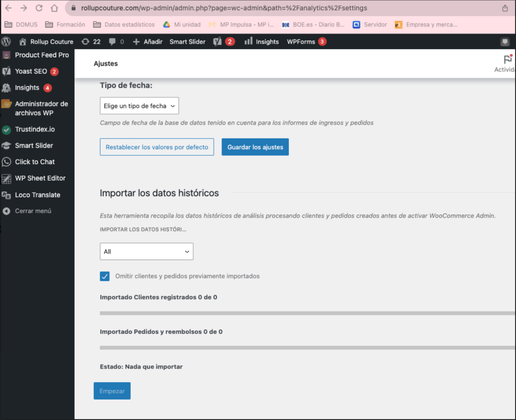516x420 pixels.
Task: Click the chat bubble icon in admin bar
Action: (x=505, y=42)
